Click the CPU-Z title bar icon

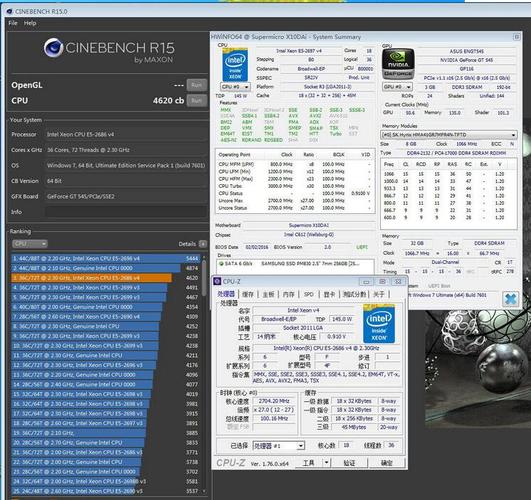tap(217, 281)
